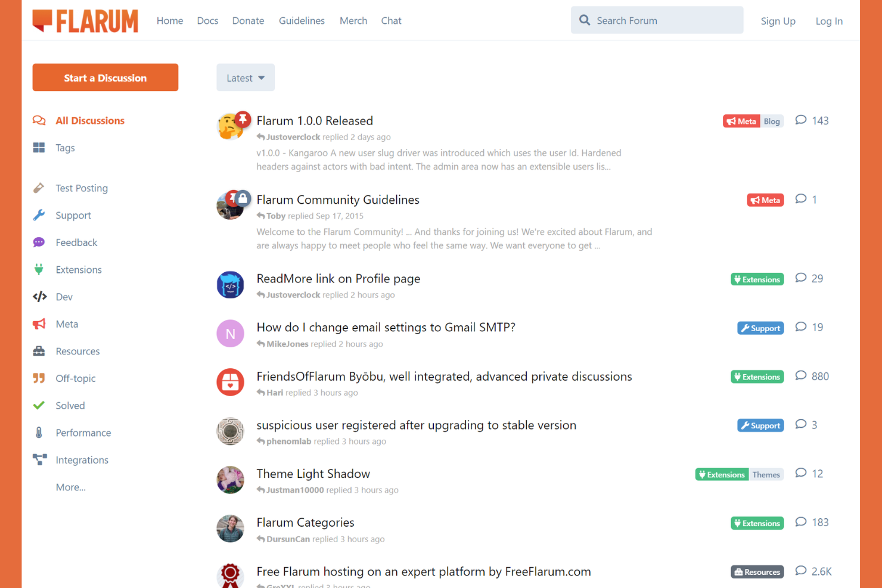This screenshot has width=882, height=588.
Task: Click Meta tag on Community Guidelines row
Action: [x=765, y=200]
